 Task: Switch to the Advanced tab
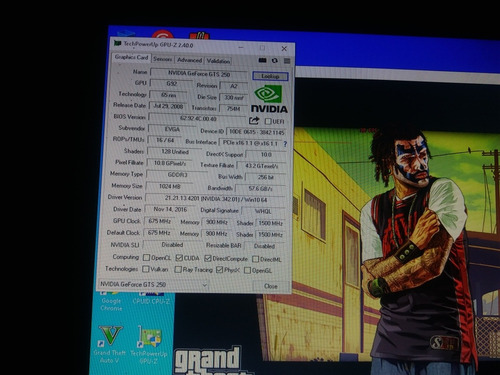[189, 60]
